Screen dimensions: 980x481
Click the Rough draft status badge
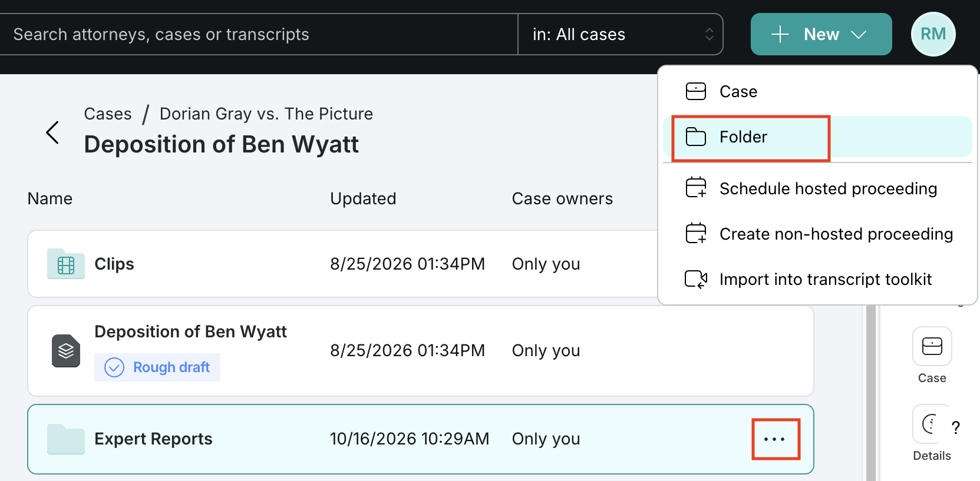pyautogui.click(x=157, y=367)
